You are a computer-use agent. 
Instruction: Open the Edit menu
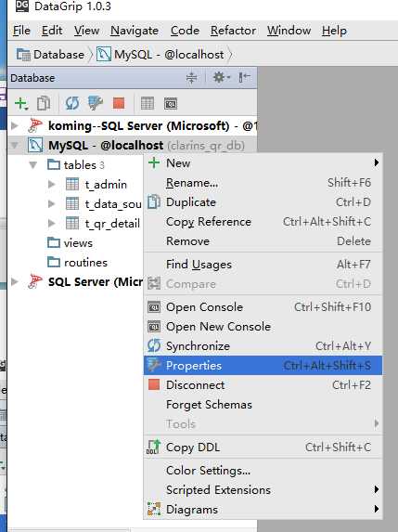52,31
